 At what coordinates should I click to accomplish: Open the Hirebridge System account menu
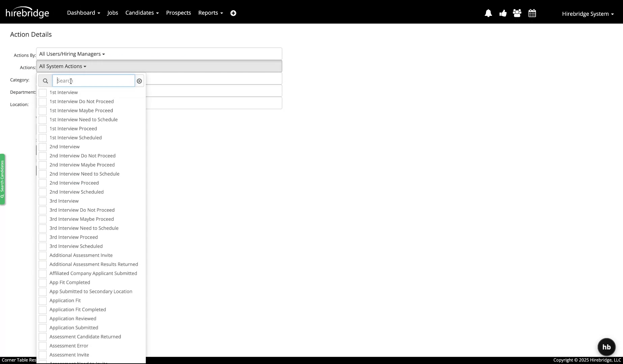(x=587, y=14)
